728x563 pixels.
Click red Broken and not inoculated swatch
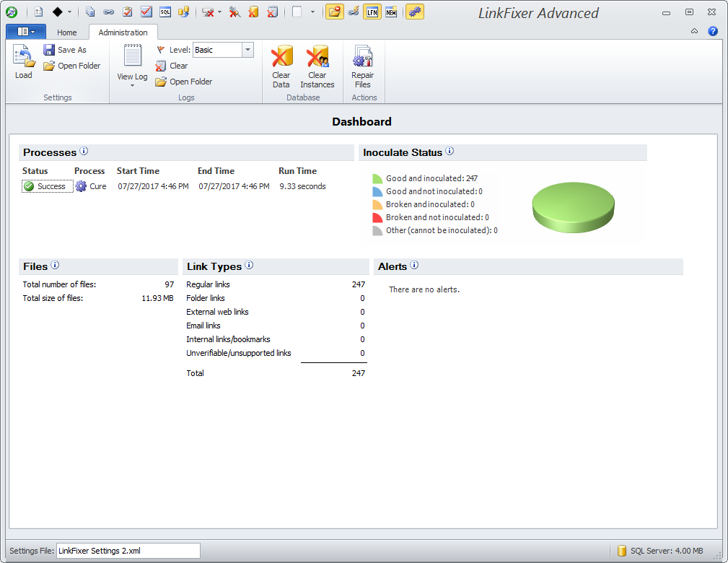[377, 217]
